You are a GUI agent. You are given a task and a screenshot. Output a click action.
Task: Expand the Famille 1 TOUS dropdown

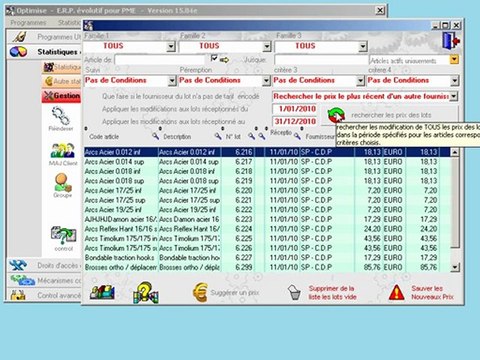pyautogui.click(x=171, y=46)
